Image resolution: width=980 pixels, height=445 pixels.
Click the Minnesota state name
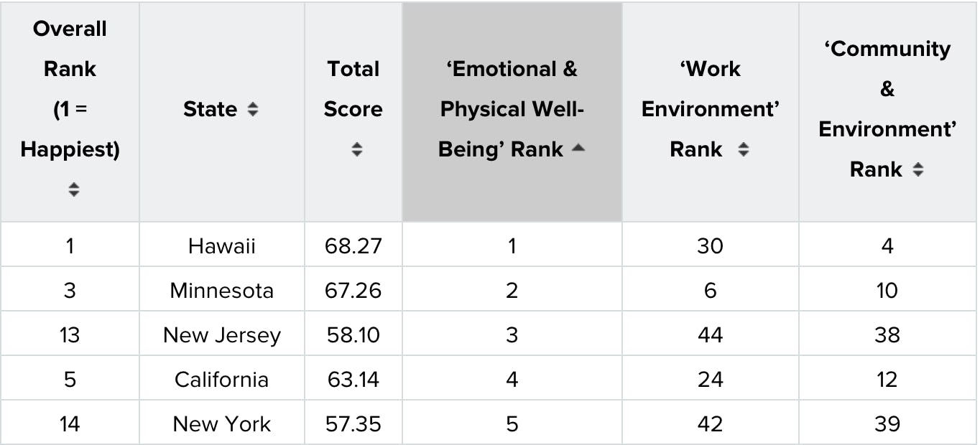tap(221, 290)
